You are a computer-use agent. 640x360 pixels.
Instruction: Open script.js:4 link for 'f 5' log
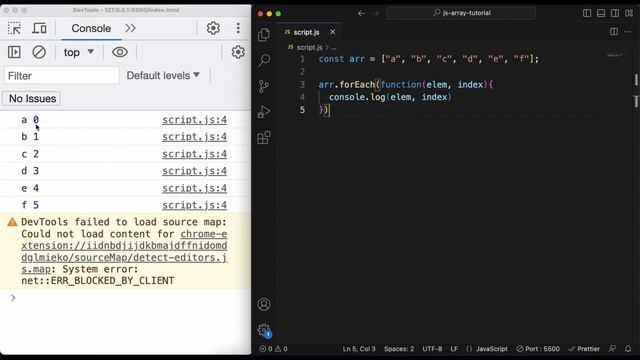194,205
